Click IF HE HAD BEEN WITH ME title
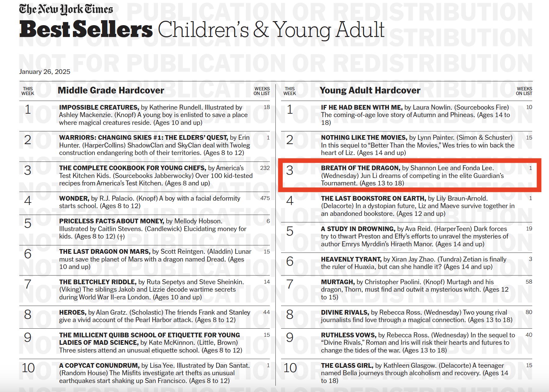The height and width of the screenshot is (392, 549). (362, 107)
